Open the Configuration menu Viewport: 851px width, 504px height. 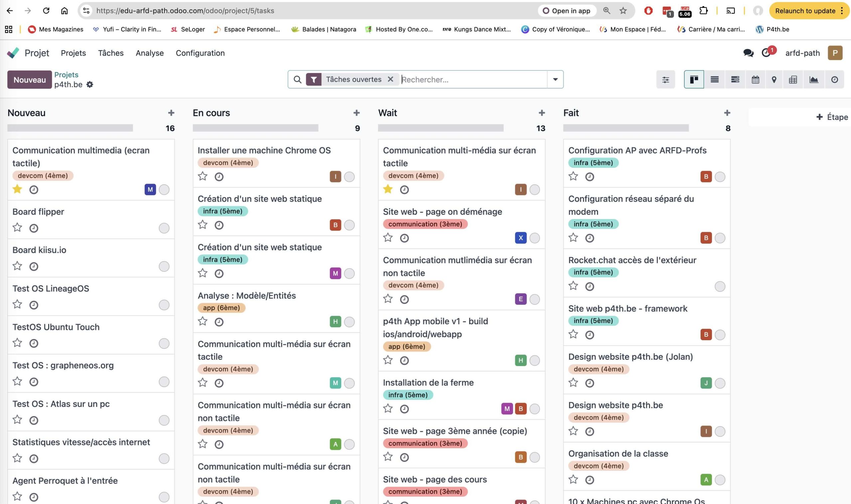pyautogui.click(x=200, y=53)
